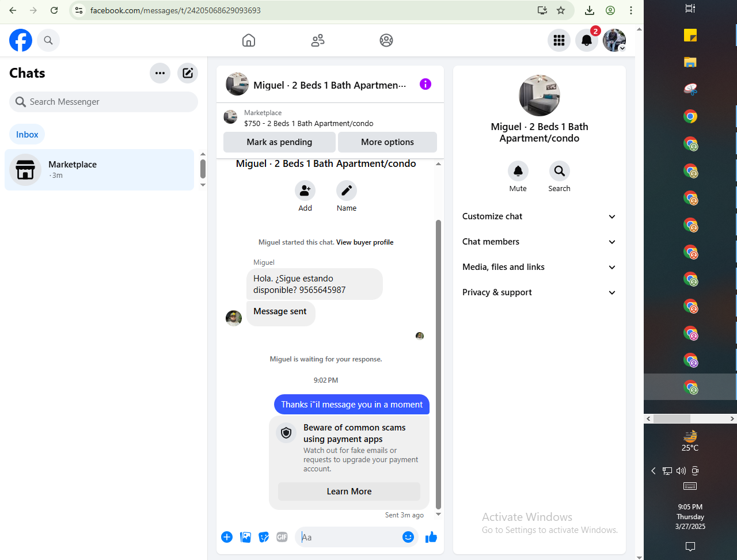Open the emoji picker in the composer

coord(408,537)
